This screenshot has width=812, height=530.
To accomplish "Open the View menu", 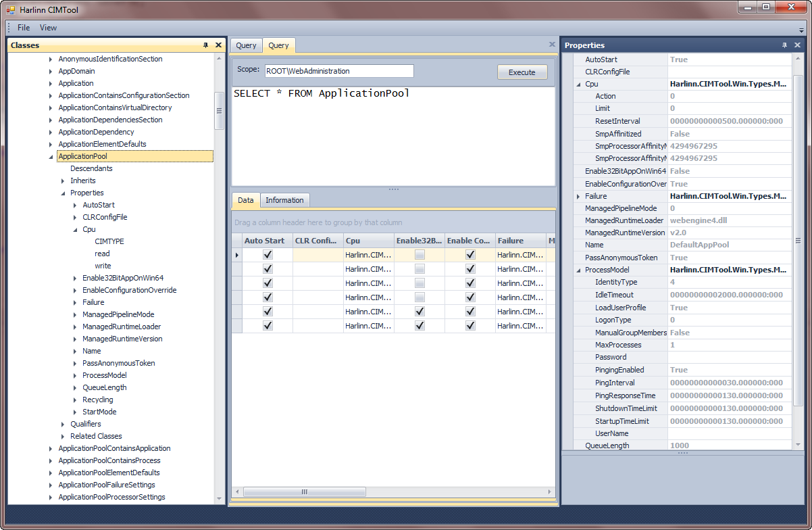I will click(x=48, y=28).
